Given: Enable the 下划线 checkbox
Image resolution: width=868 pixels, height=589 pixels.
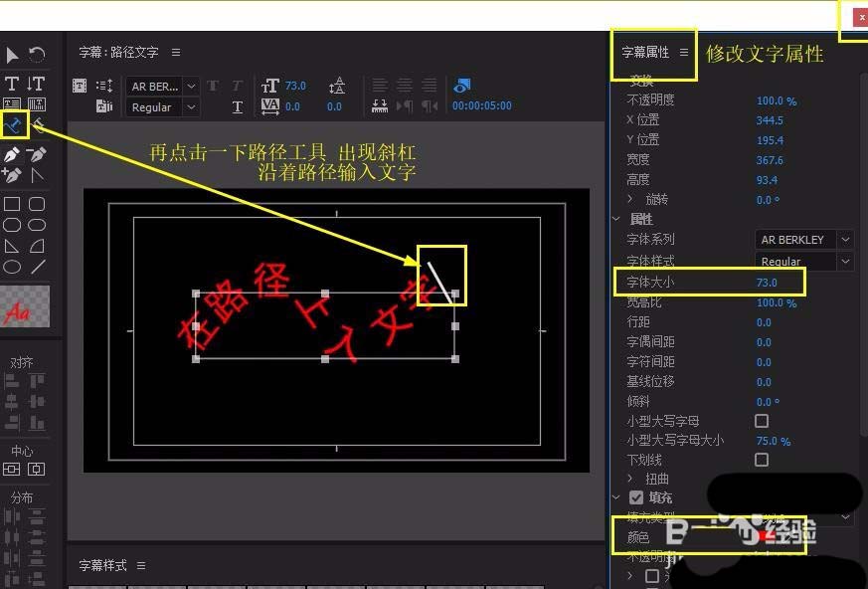Looking at the screenshot, I should (763, 460).
